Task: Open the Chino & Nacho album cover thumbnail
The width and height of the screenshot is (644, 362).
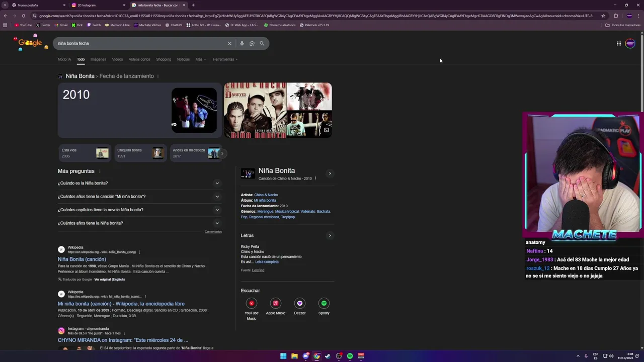Action: coord(255,110)
